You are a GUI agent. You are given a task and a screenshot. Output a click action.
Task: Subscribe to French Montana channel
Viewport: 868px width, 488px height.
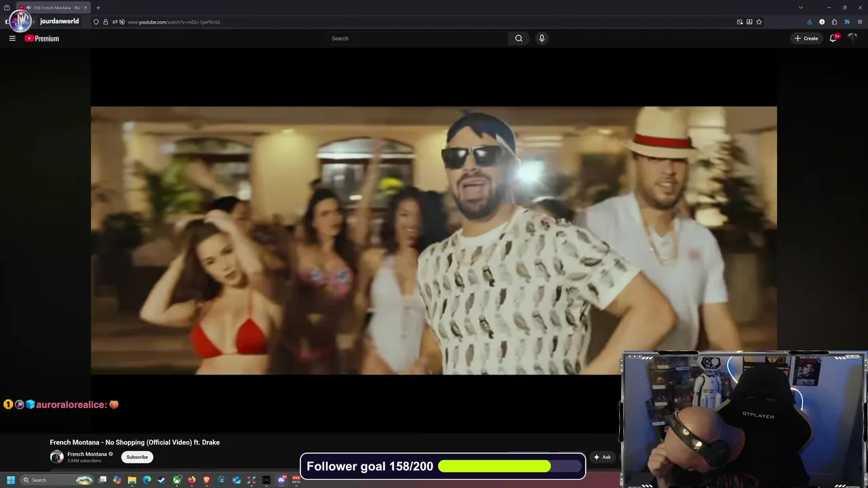tap(137, 457)
